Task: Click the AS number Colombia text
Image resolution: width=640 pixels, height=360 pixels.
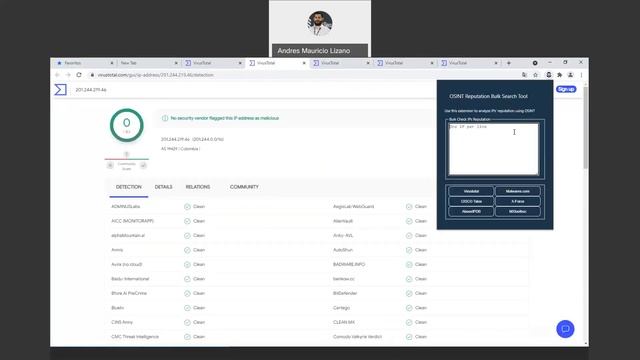Action: click(180, 149)
